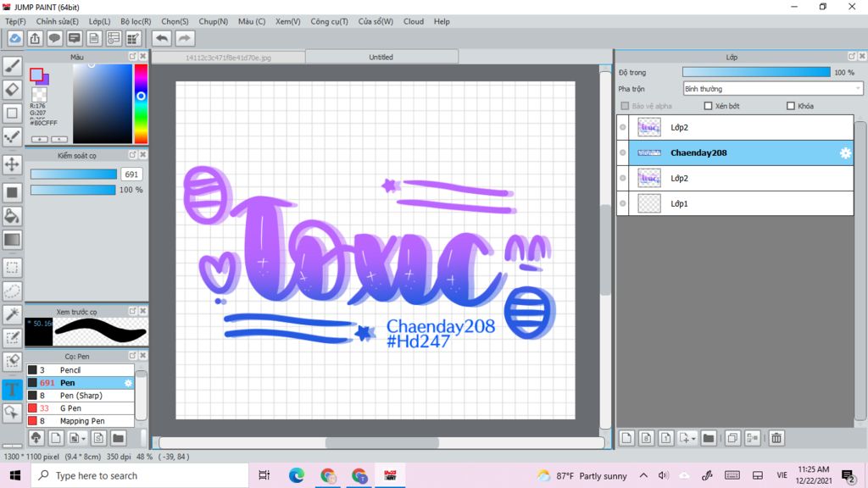868x488 pixels.
Task: Open settings gear on the Pen brush
Action: (x=128, y=383)
